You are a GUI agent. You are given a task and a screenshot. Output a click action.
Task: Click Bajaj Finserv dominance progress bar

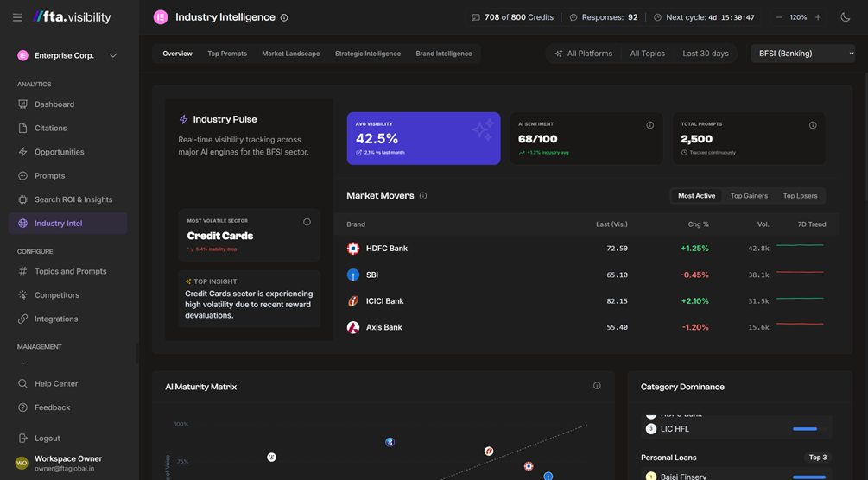click(809, 477)
